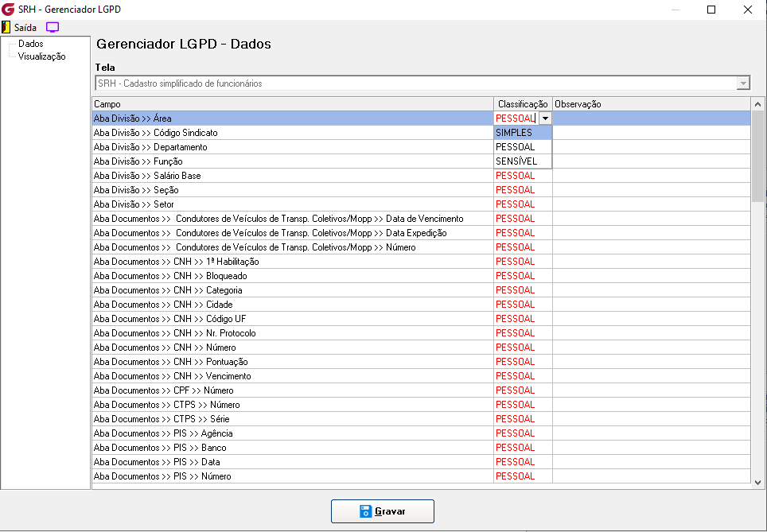Click the Gravar button
The image size is (767, 532).
(x=383, y=511)
